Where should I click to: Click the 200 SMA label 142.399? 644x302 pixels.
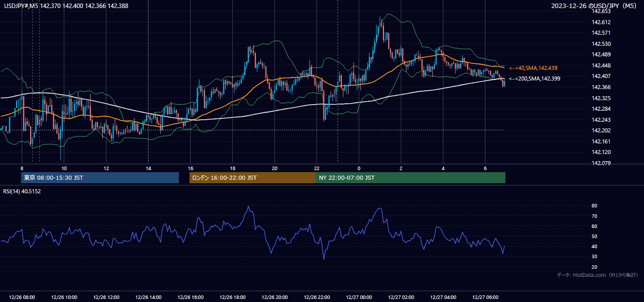[535, 79]
